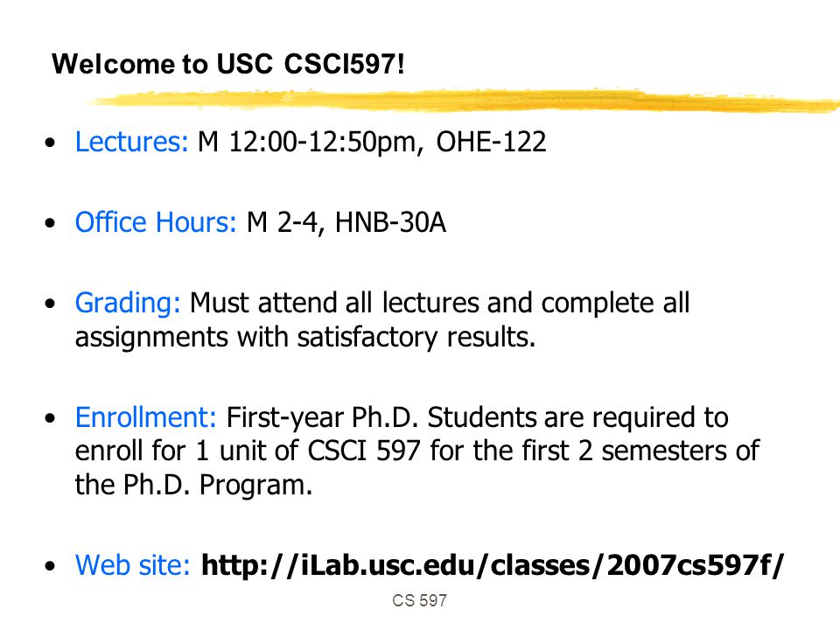The image size is (840, 630).
Task: Click the yellow brush stroke under title
Action: [462, 100]
